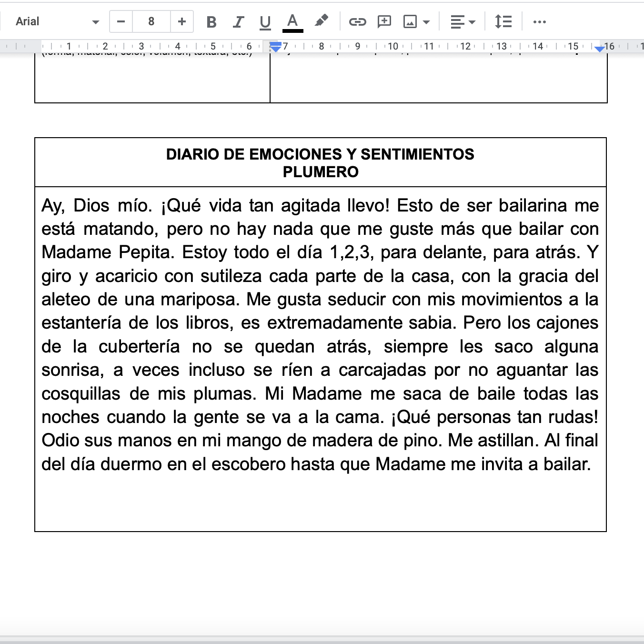Open the text alignment dropdown

[463, 22]
